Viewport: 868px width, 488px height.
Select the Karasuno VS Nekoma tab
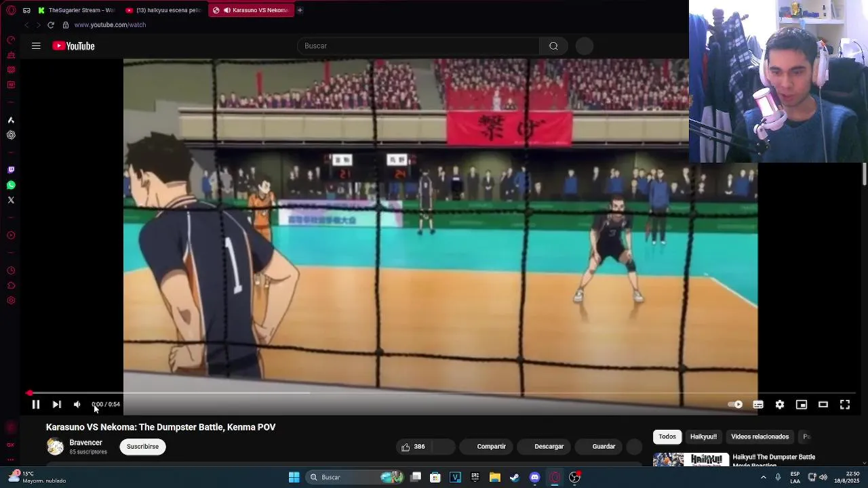point(251,10)
